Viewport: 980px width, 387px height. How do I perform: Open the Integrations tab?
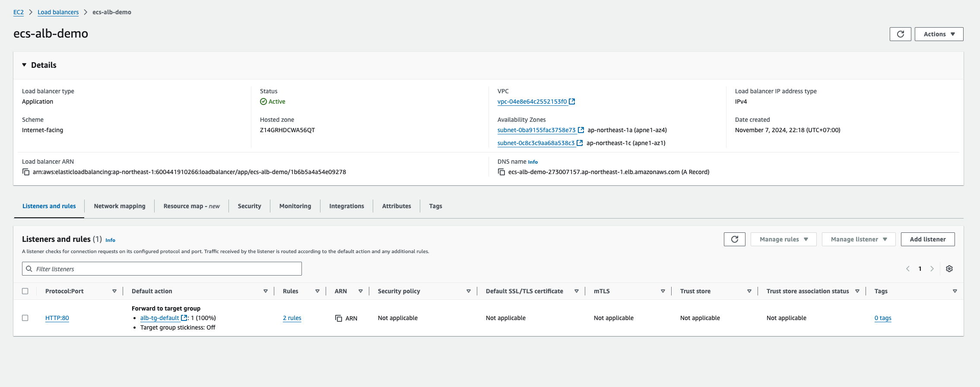pyautogui.click(x=346, y=206)
